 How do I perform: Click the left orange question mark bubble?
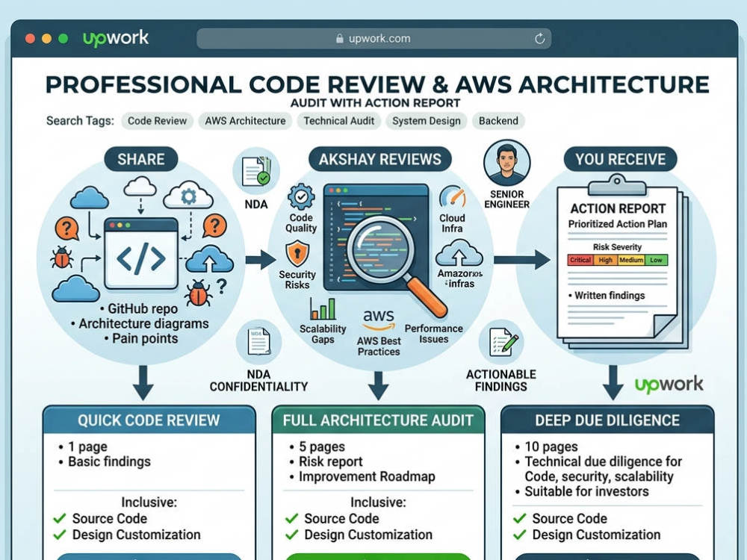coord(66,228)
